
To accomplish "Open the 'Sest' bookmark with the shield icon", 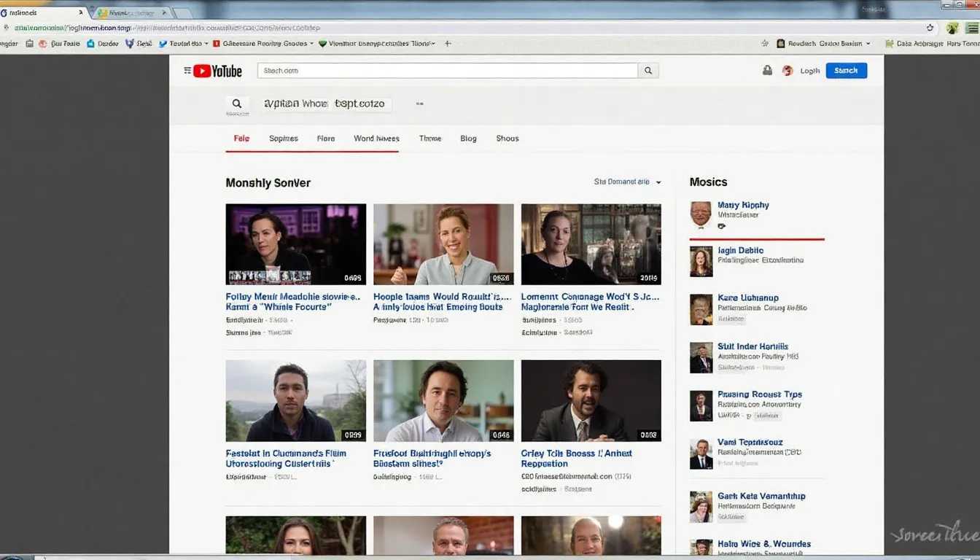I will (139, 44).
